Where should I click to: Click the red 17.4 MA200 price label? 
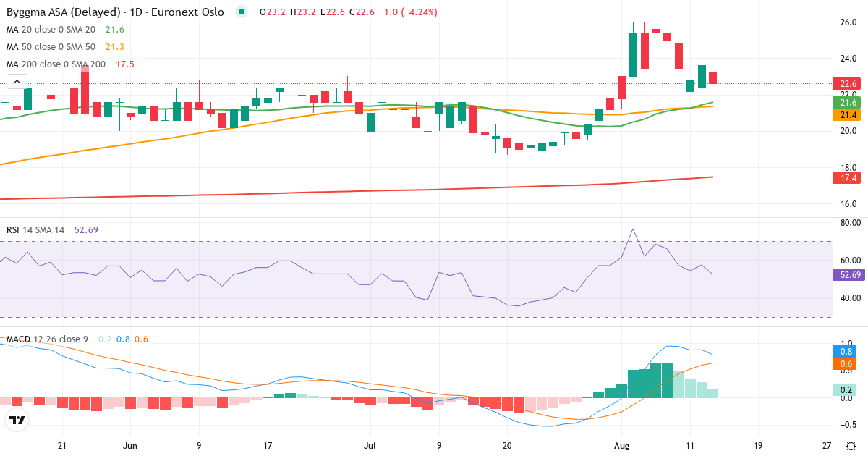click(x=846, y=177)
